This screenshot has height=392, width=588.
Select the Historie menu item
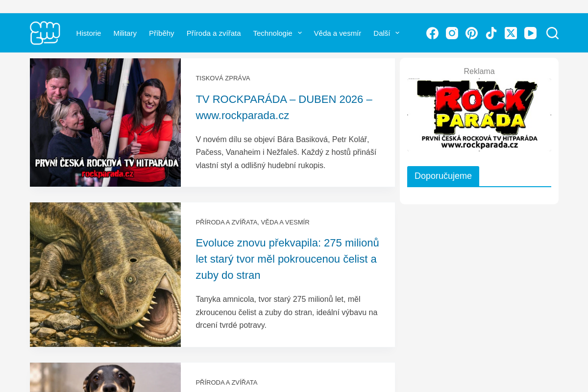click(x=89, y=33)
